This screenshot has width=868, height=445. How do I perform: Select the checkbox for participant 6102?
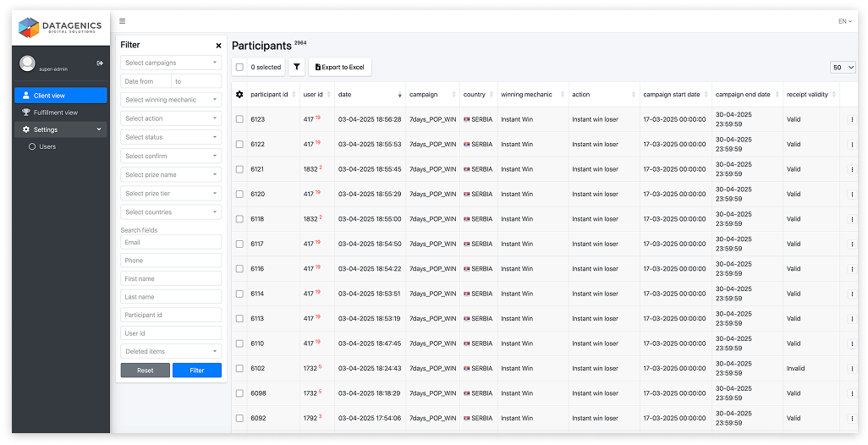coord(240,369)
